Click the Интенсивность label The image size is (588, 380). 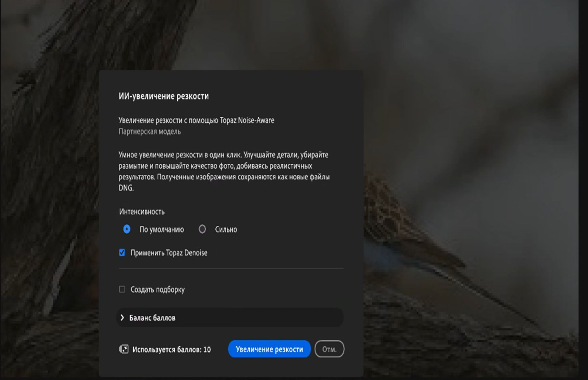pos(141,212)
